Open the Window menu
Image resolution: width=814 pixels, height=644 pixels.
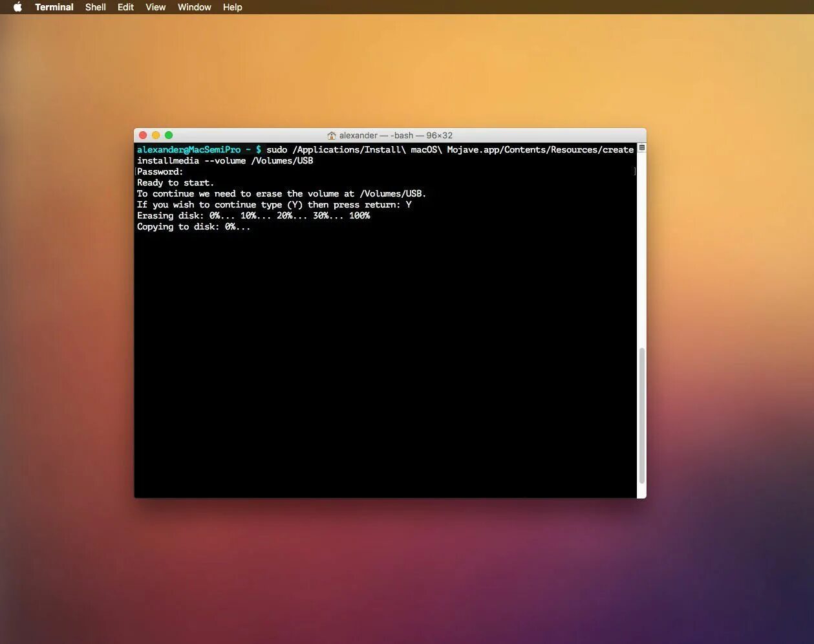[195, 7]
